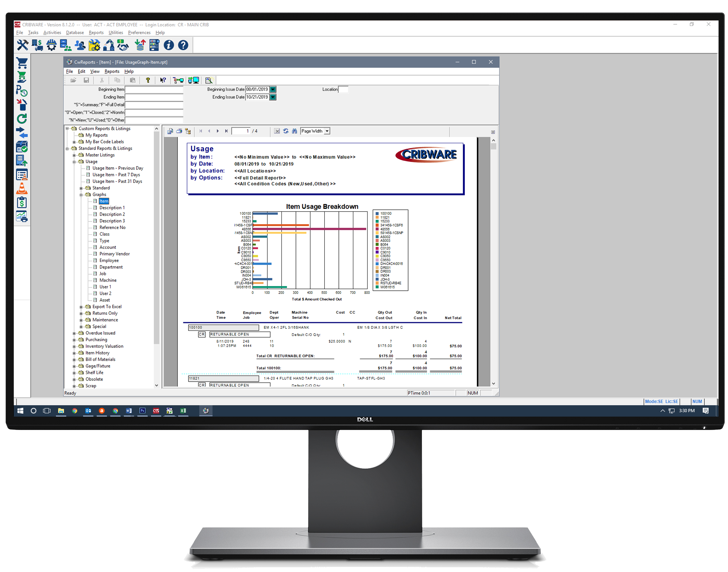Open the Page Width zoom dropdown

pos(327,131)
